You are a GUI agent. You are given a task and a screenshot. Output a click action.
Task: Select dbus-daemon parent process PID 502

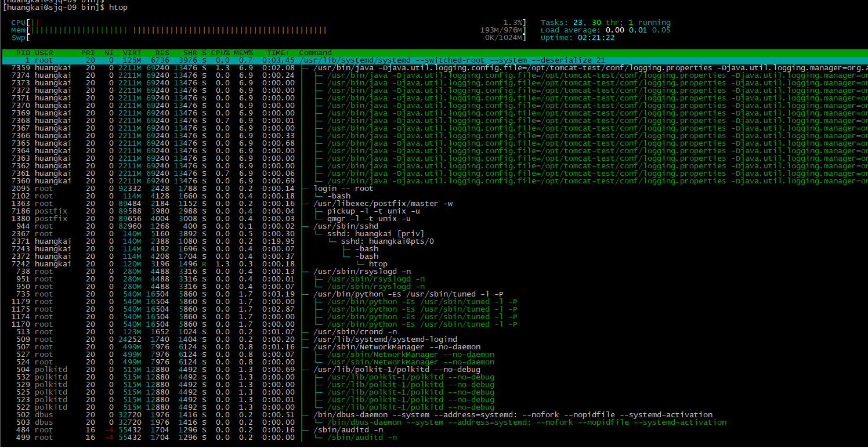coord(434,415)
